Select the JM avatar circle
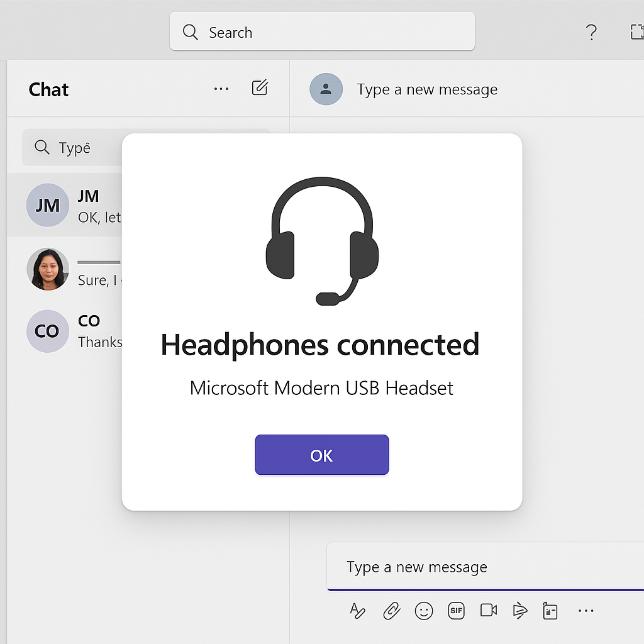The height and width of the screenshot is (644, 644). coord(48,205)
